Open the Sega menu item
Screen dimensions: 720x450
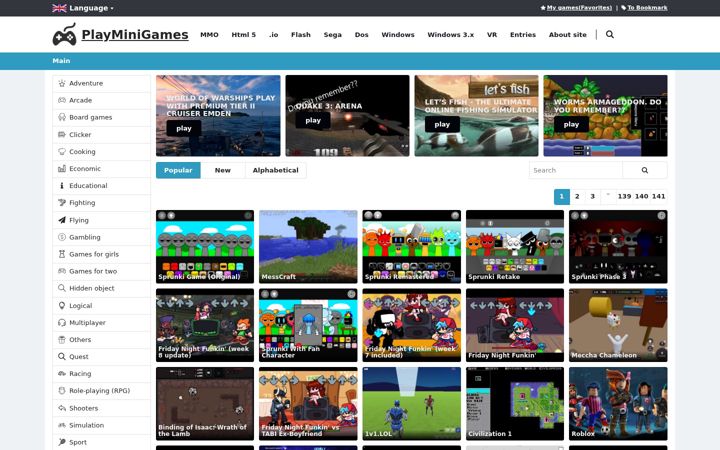[x=332, y=34]
